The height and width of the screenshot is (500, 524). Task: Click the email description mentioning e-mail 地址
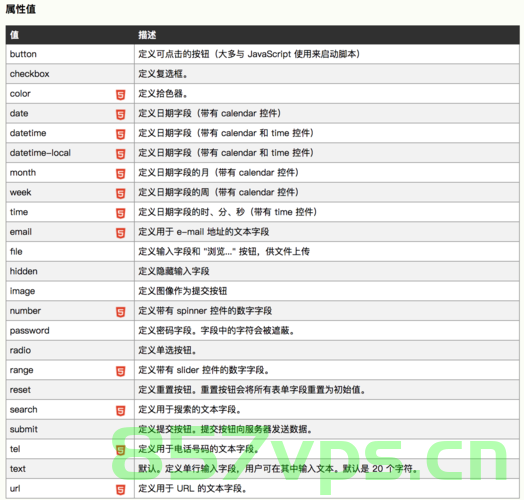click(x=204, y=232)
